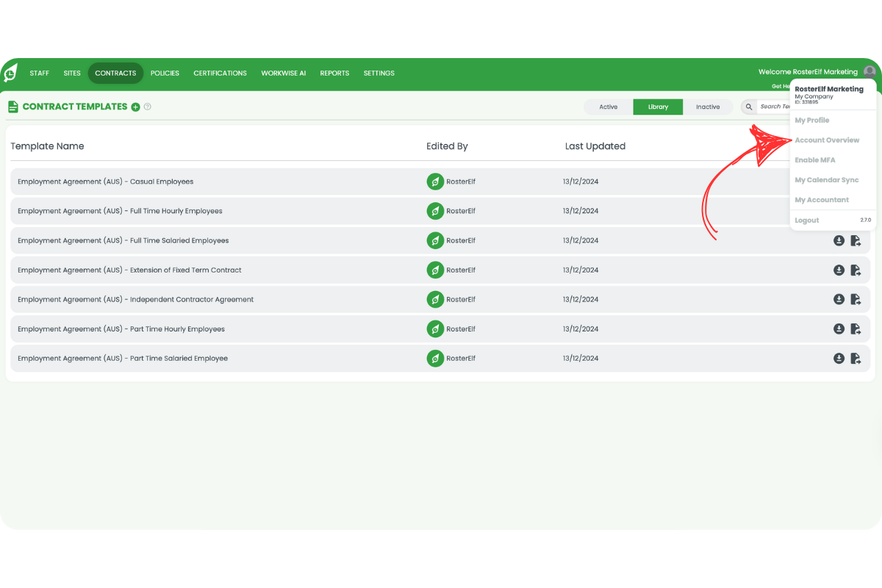This screenshot has width=882, height=588.
Task: Add a new contract template with plus icon
Action: 135,107
